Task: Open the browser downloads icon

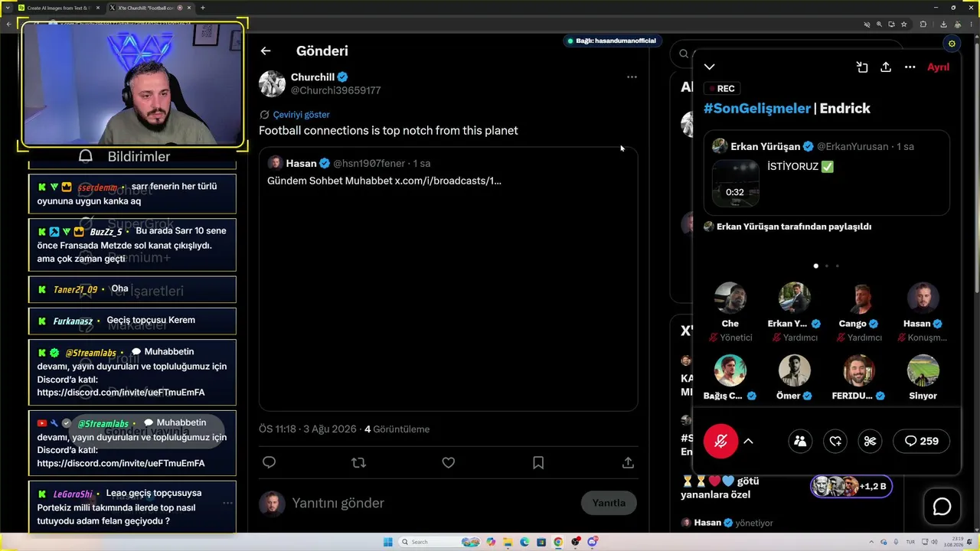Action: (x=943, y=24)
